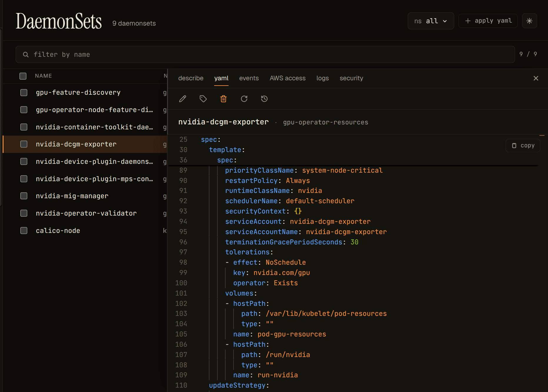Check the calico-node checkbox

tap(24, 231)
